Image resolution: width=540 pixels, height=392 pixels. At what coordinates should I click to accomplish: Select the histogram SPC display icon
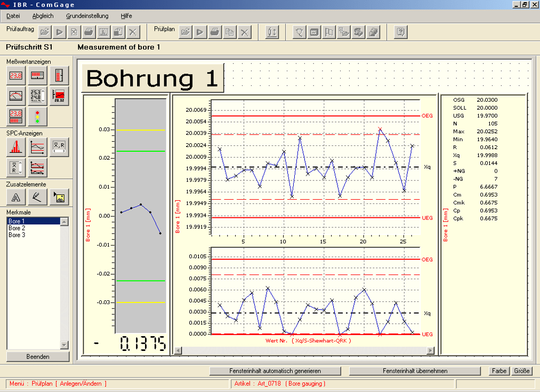pyautogui.click(x=15, y=148)
